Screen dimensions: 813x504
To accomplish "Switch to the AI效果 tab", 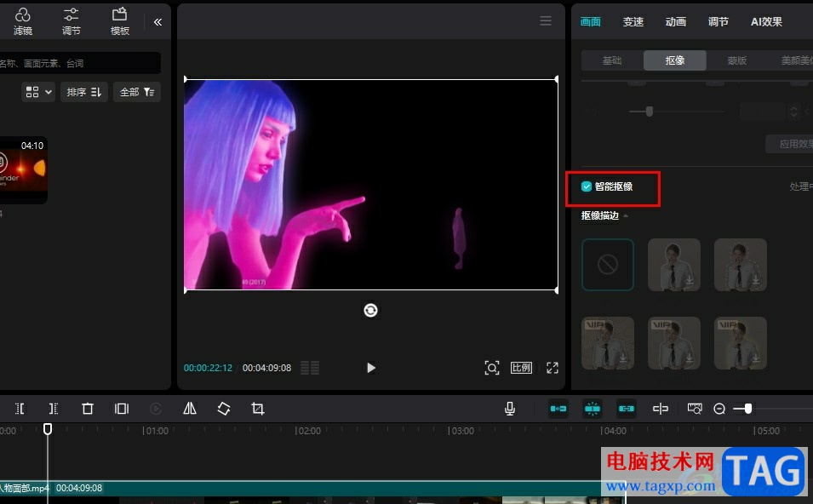I will click(x=766, y=22).
